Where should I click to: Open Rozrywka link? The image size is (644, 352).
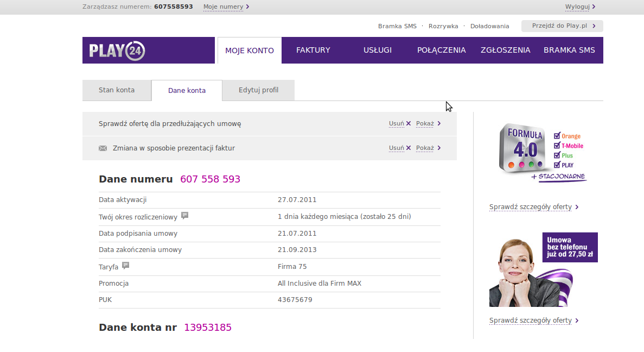click(443, 26)
